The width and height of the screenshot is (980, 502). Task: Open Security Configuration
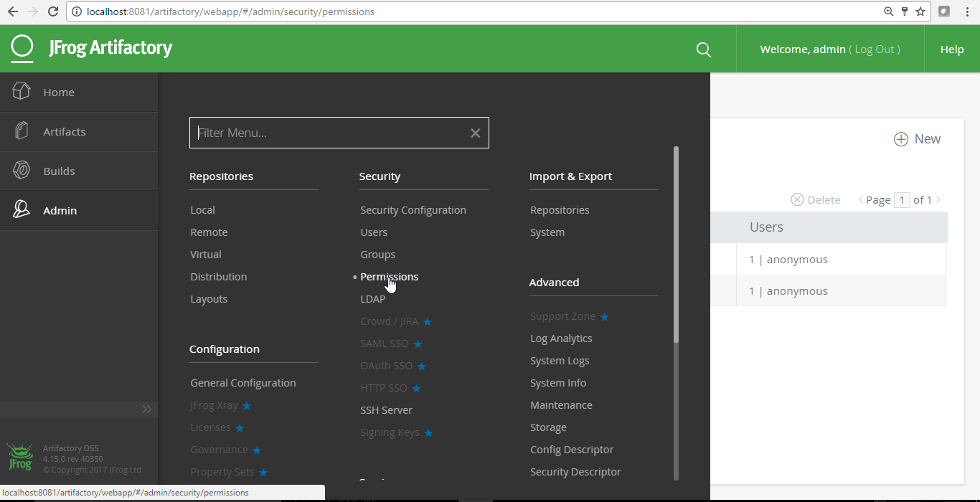point(413,210)
